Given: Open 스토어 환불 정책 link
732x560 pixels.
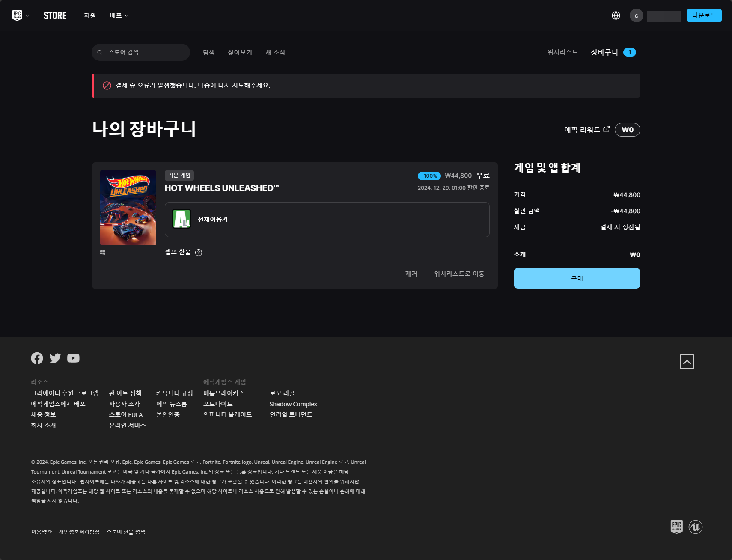Looking at the screenshot, I should point(126,532).
